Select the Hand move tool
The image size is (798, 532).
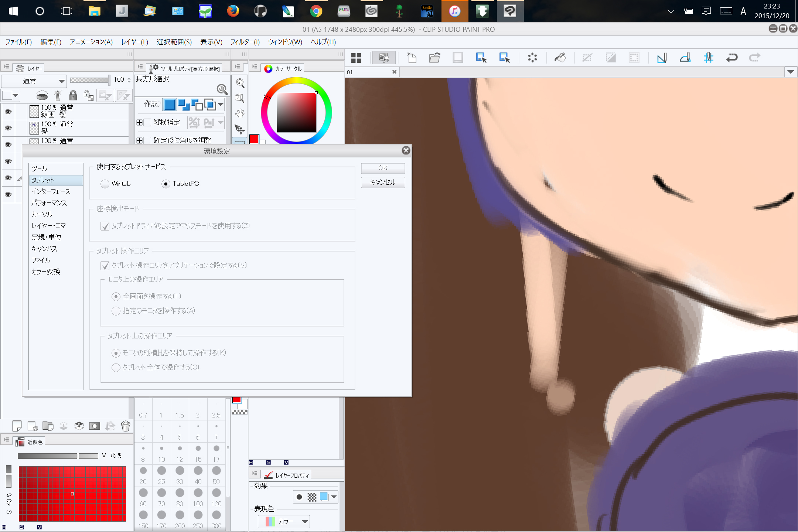pos(240,113)
